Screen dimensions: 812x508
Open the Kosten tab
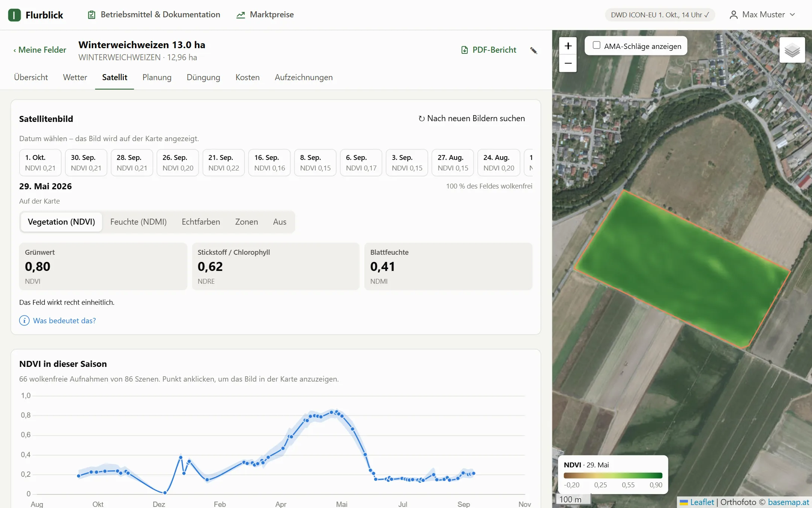pos(247,77)
